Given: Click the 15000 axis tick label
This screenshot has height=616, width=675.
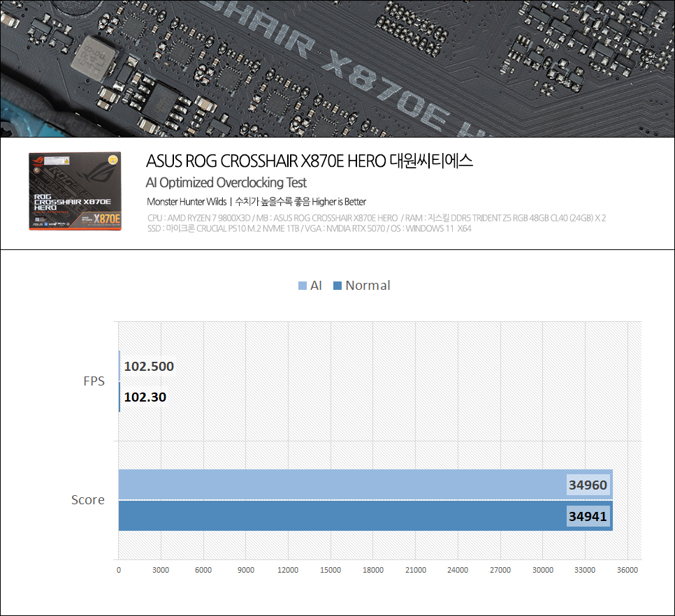Looking at the screenshot, I should (331, 570).
